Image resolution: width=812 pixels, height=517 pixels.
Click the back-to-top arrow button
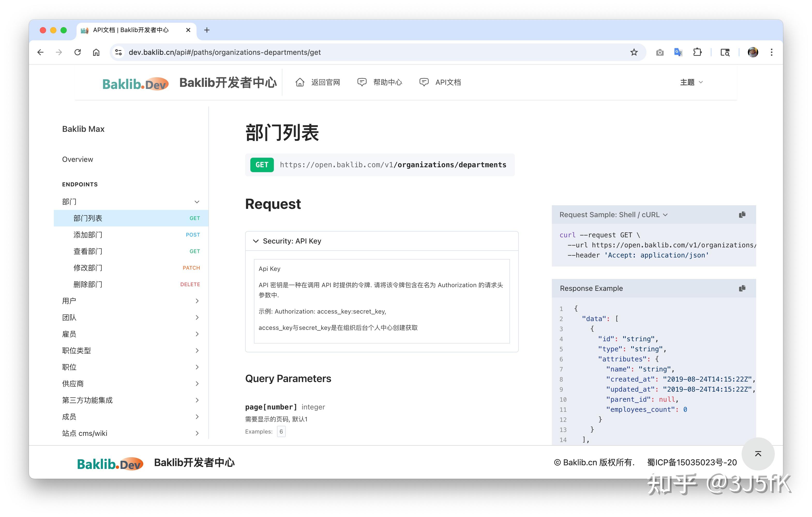758,454
